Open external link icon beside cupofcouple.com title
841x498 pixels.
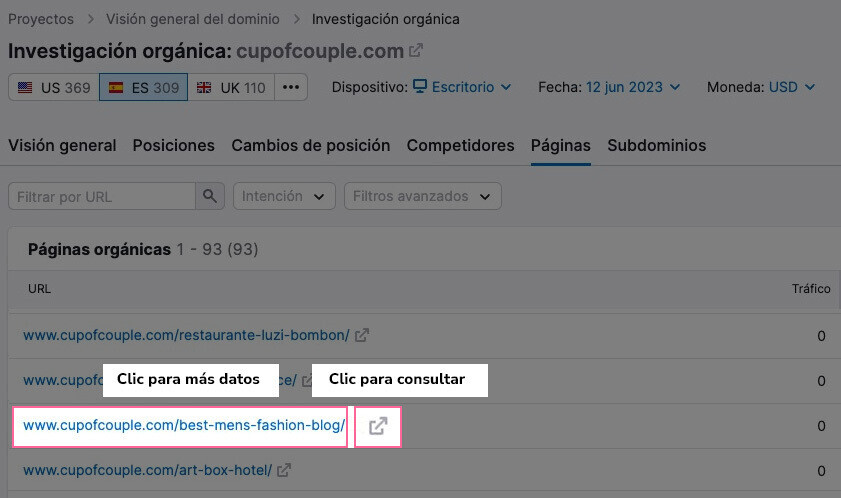[416, 50]
